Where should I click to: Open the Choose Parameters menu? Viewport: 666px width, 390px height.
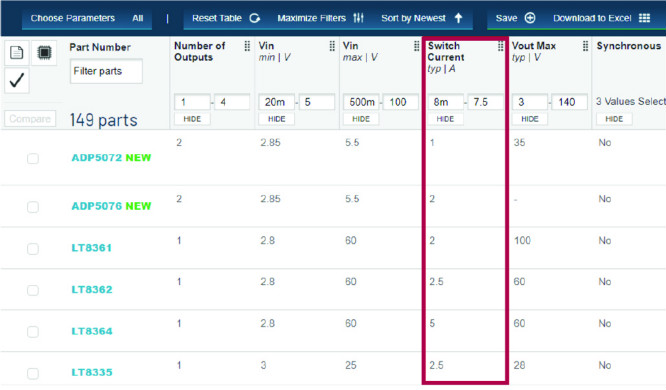(x=73, y=18)
